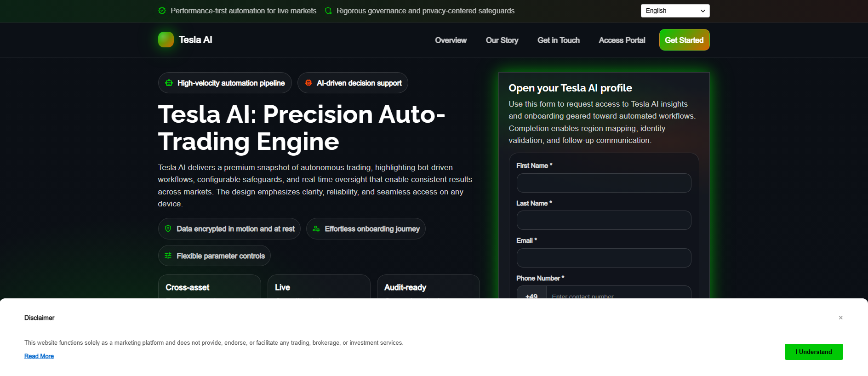Click the Tesla AI brand name

coord(195,40)
